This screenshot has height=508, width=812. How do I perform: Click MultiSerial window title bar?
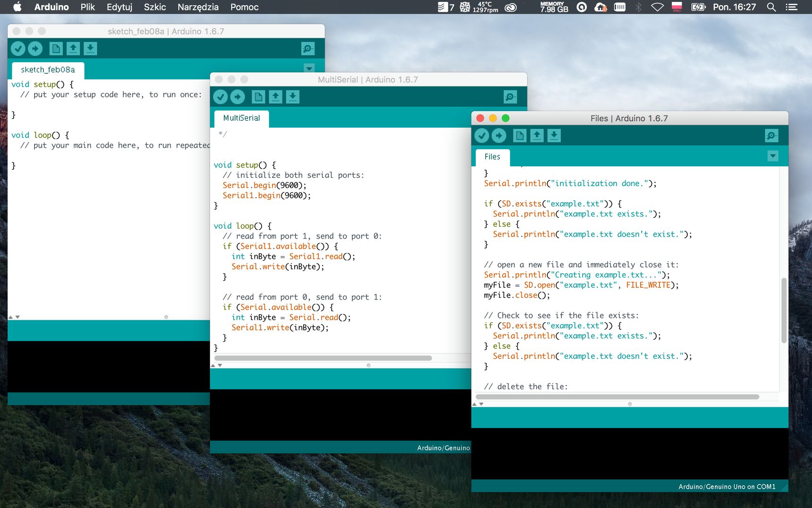click(x=368, y=79)
